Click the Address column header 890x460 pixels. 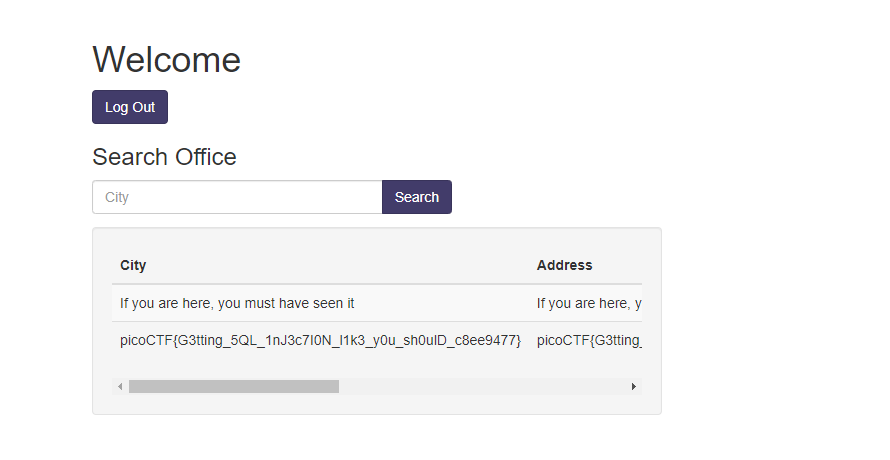tap(564, 265)
